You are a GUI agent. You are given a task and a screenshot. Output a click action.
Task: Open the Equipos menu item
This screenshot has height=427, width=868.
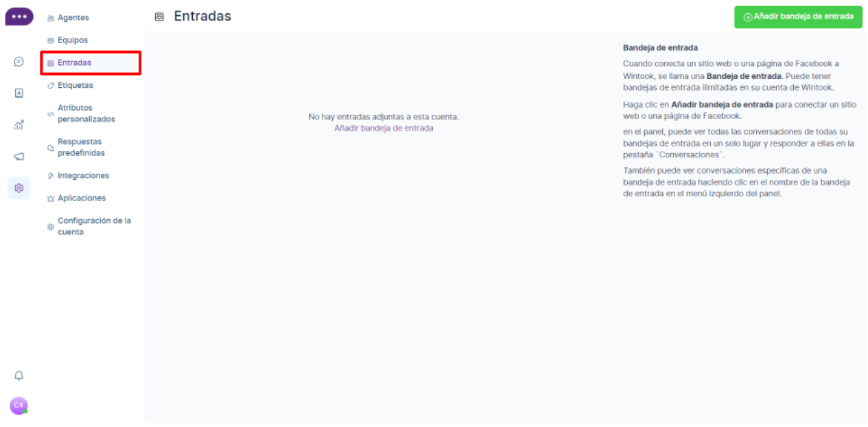coord(72,41)
